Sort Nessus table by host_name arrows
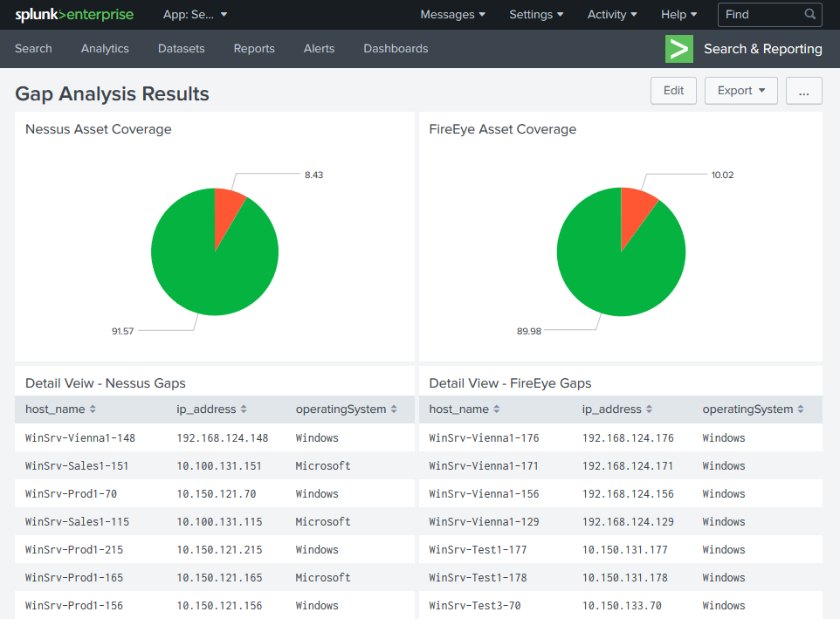840x619 pixels. [x=93, y=409]
